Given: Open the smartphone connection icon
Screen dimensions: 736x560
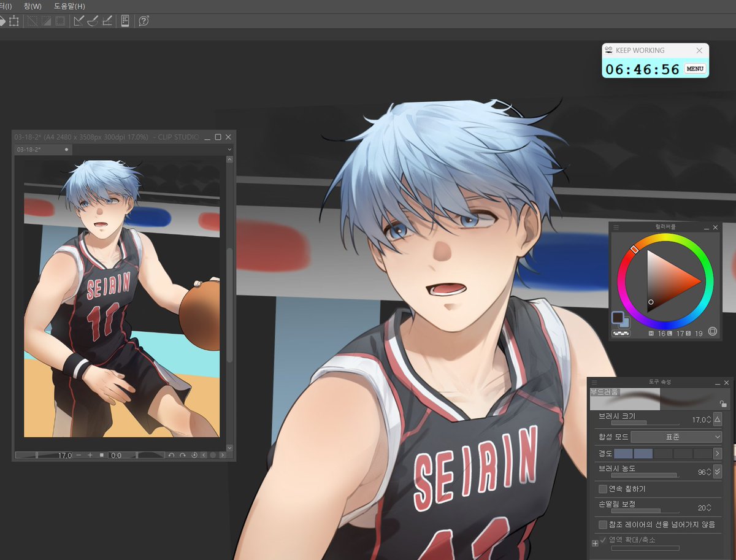Looking at the screenshot, I should point(125,21).
